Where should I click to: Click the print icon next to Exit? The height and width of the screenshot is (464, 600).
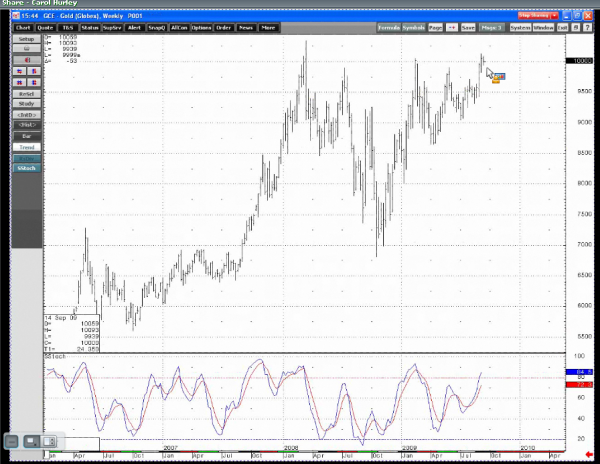[576, 27]
